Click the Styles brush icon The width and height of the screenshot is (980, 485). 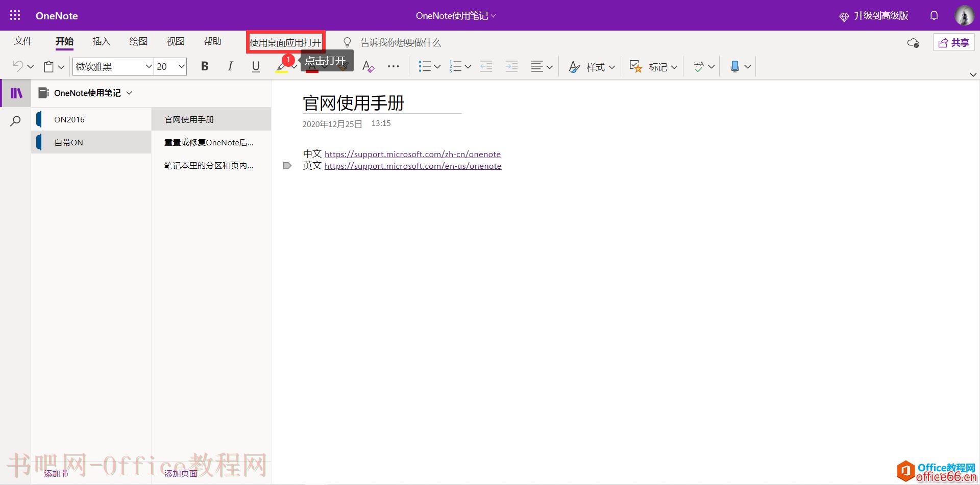click(574, 67)
